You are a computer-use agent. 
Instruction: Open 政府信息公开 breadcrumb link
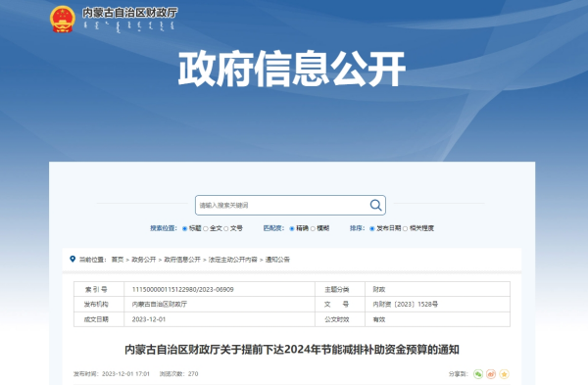182,260
